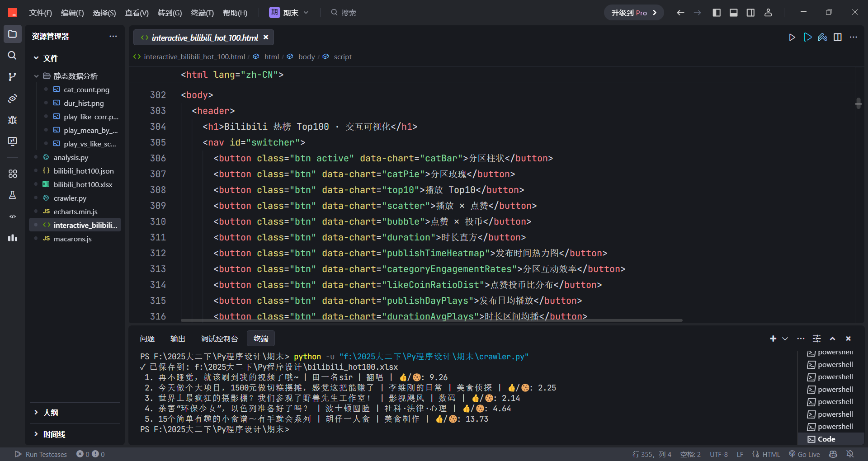The image size is (868, 461).
Task: Expand the 大纲 section
Action: (x=50, y=413)
